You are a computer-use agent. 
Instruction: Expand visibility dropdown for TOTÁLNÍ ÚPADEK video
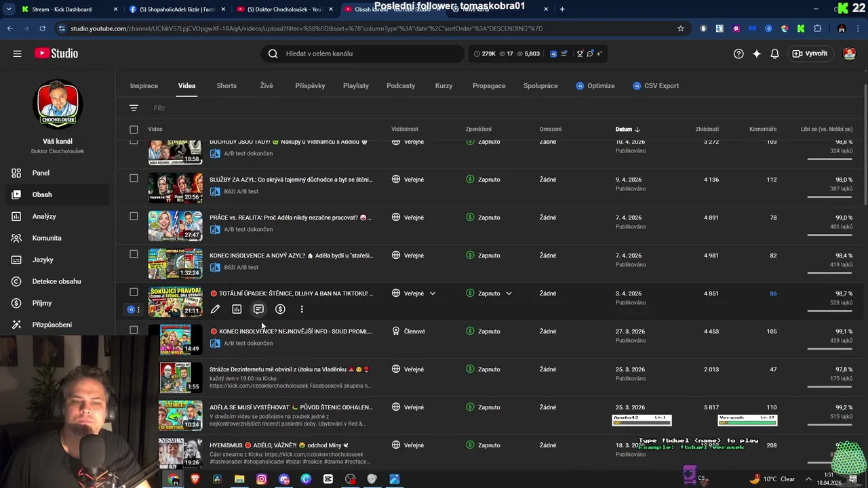433,293
